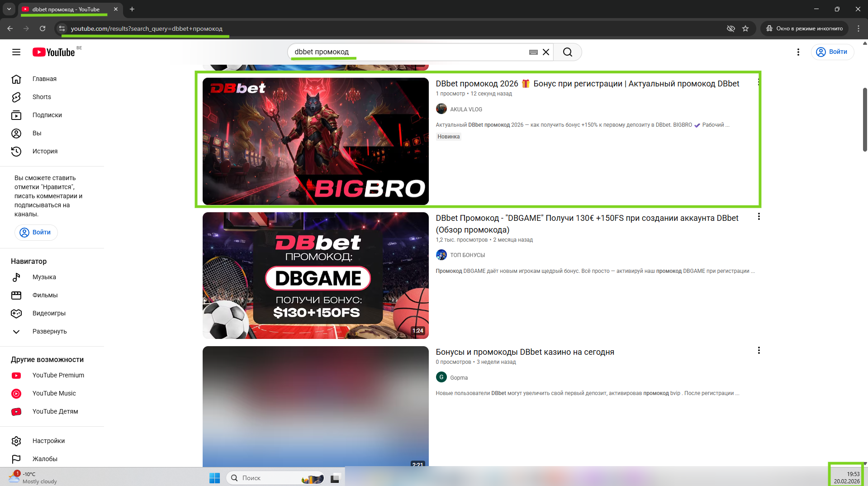The height and width of the screenshot is (486, 868).
Task: Open video title DBbet промокод 2026
Action: [587, 84]
